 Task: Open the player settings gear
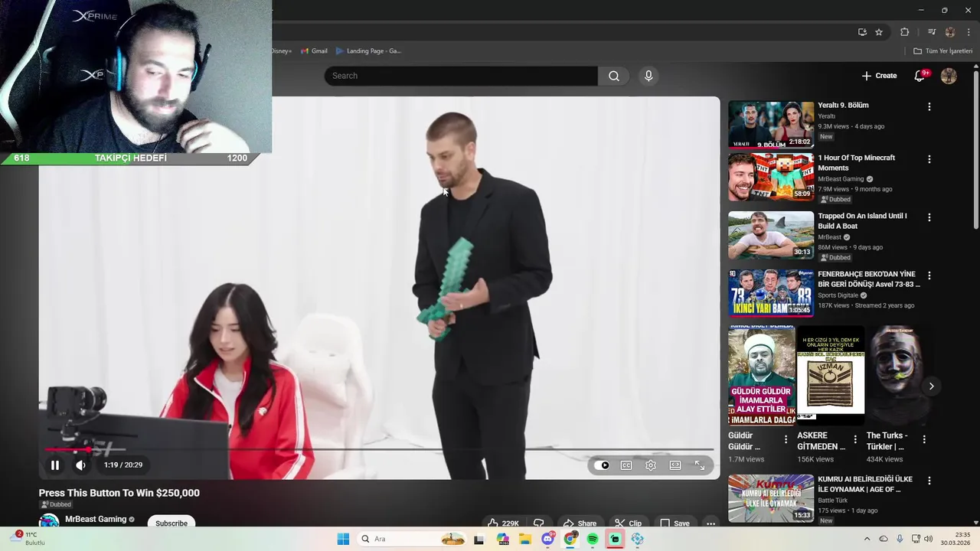(651, 465)
